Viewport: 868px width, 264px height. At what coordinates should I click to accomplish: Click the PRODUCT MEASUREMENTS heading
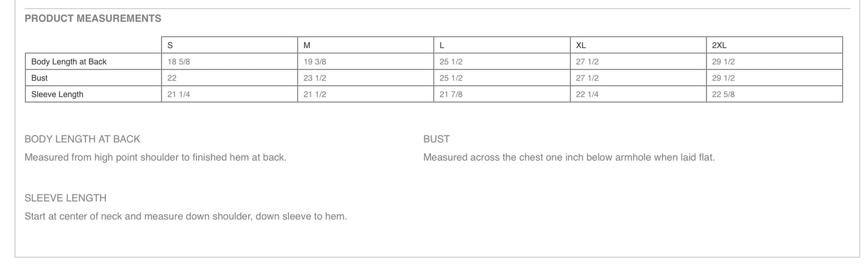click(x=93, y=19)
